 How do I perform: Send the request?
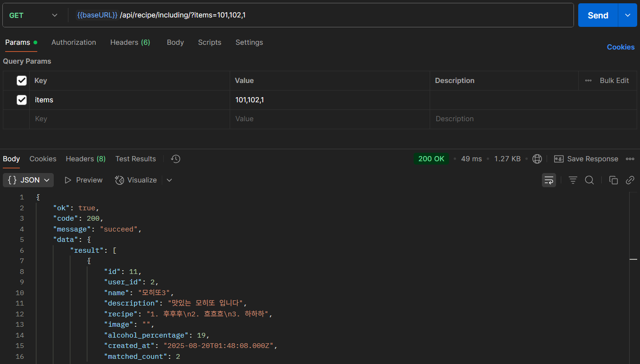598,15
